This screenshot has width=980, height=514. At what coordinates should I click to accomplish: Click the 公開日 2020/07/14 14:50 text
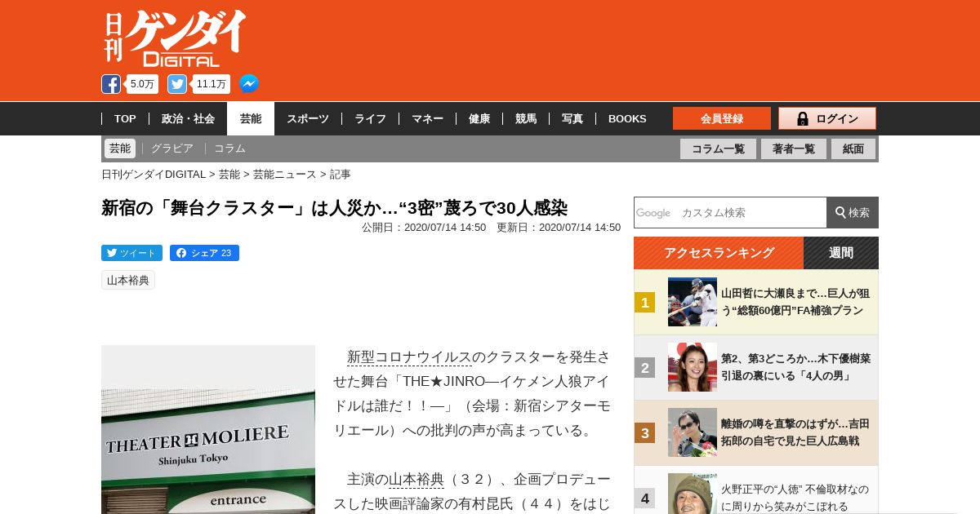(x=424, y=228)
